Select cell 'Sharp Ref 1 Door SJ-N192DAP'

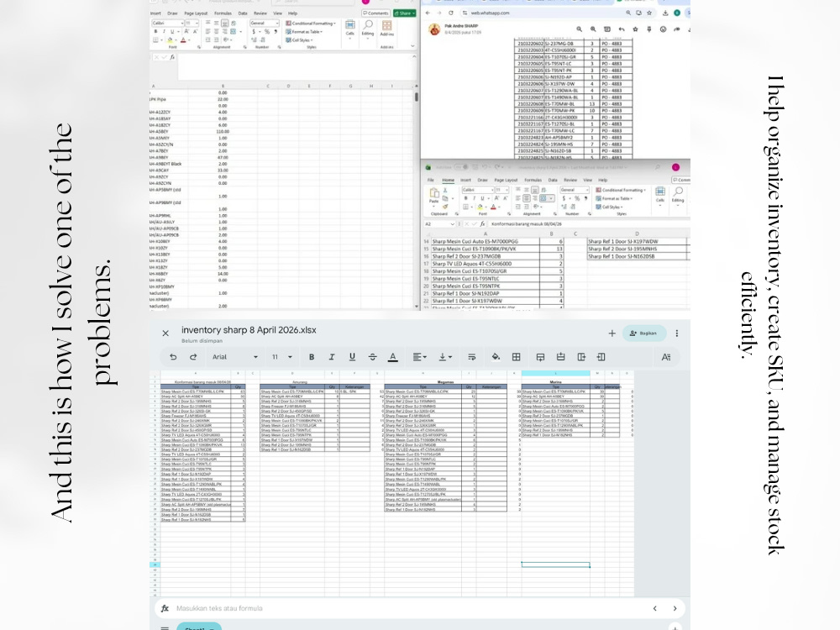tap(486, 293)
